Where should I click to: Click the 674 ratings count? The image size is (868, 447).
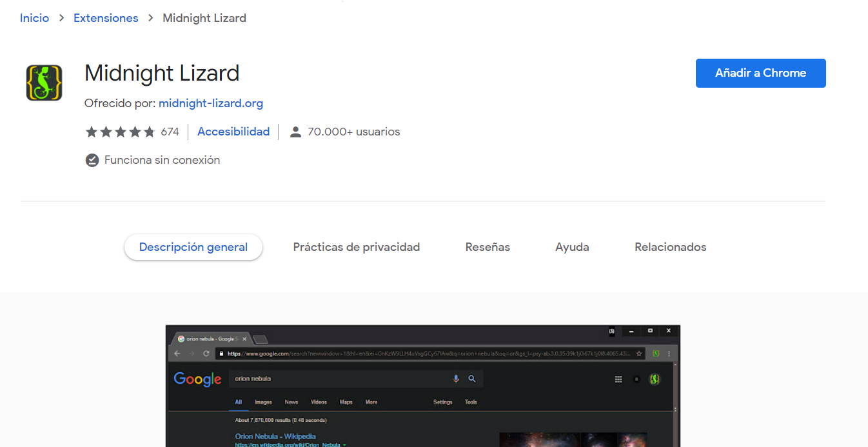[x=170, y=132]
